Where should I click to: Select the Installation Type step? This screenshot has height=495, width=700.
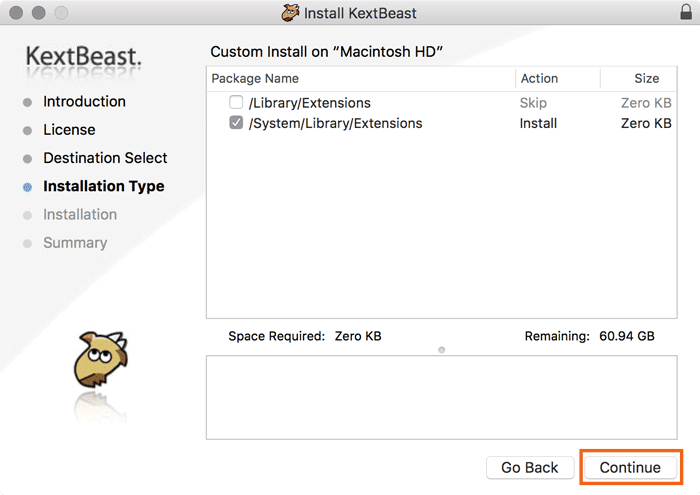(104, 186)
